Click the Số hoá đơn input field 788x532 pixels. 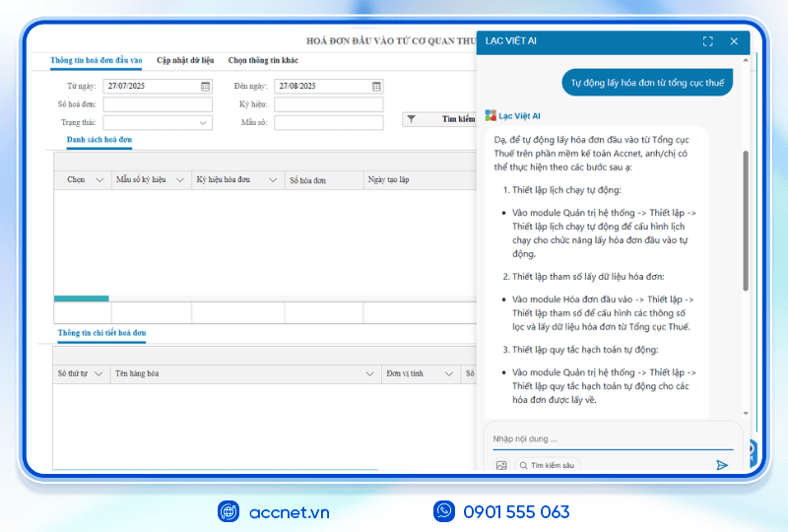pos(158,104)
